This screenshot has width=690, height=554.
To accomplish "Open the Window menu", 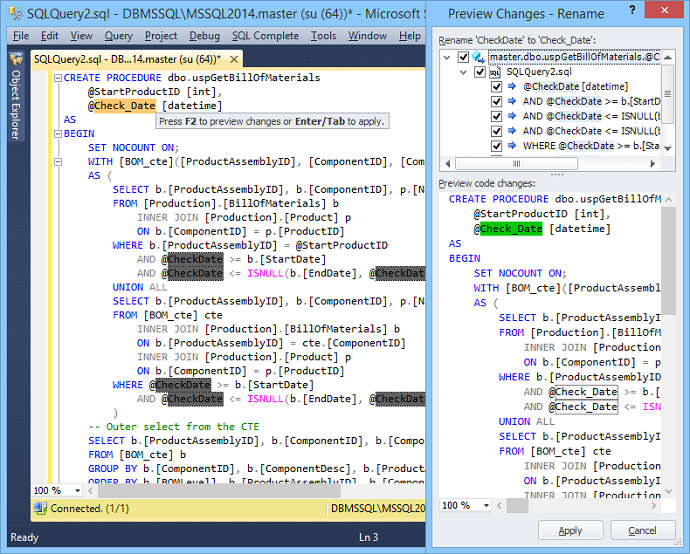I will [367, 36].
